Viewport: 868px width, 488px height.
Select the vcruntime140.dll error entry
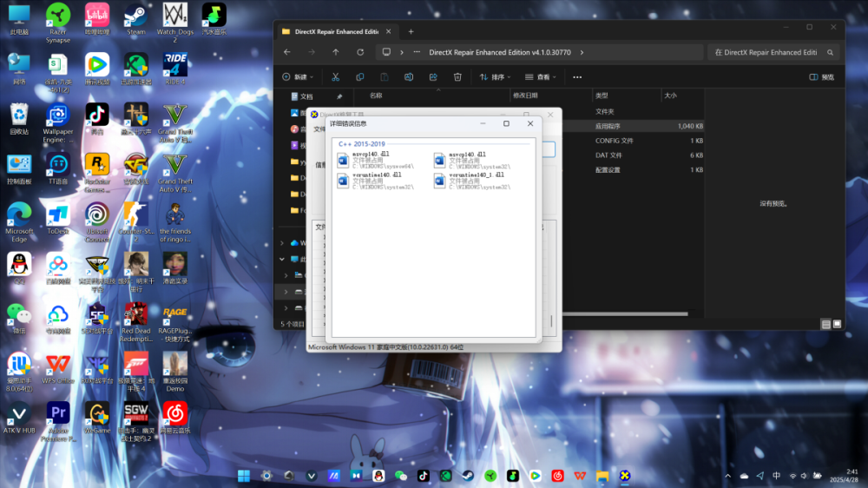tap(376, 181)
